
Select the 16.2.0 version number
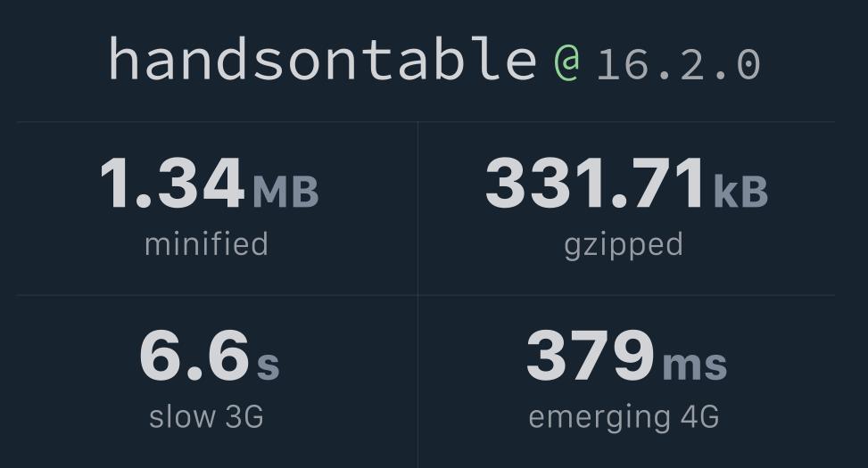coord(678,64)
